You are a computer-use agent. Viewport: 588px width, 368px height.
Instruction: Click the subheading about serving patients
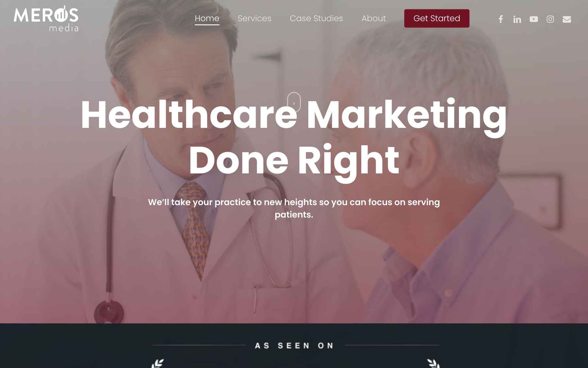point(294,208)
